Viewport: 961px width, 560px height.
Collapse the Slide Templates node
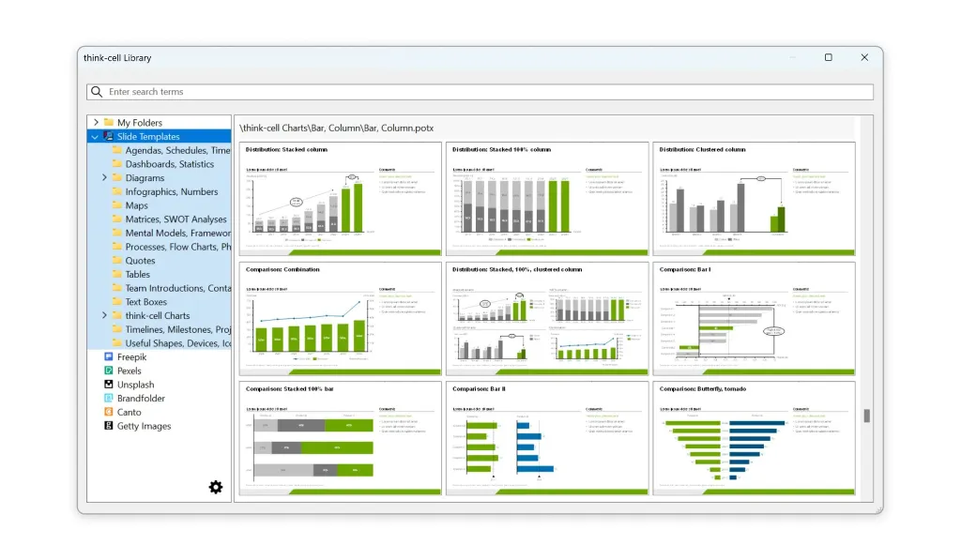tap(96, 137)
